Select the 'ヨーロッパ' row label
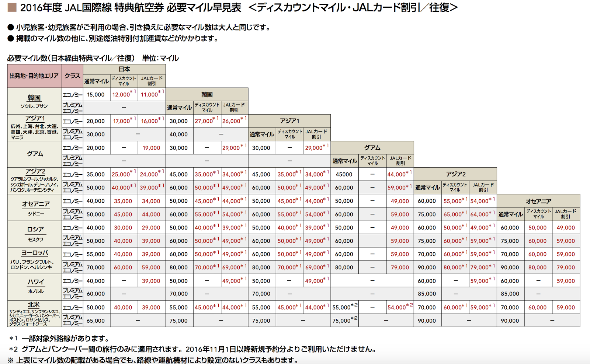The width and height of the screenshot is (590, 364). pos(35,253)
